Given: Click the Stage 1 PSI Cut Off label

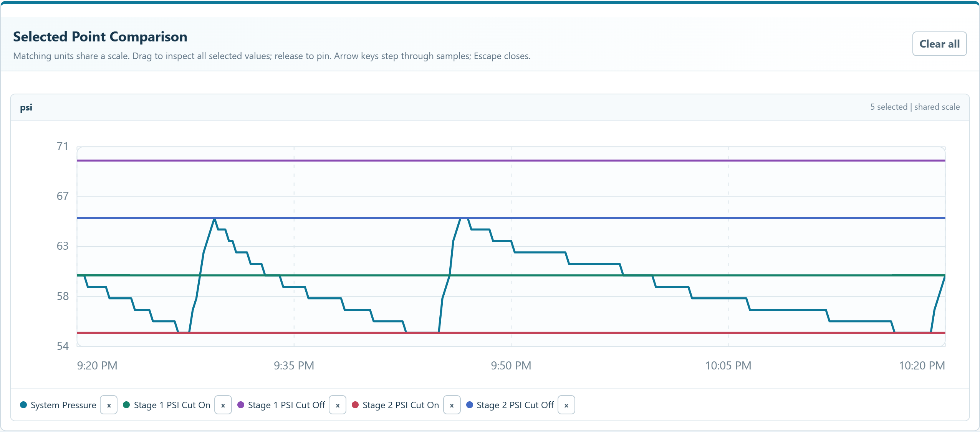Looking at the screenshot, I should click(x=286, y=405).
